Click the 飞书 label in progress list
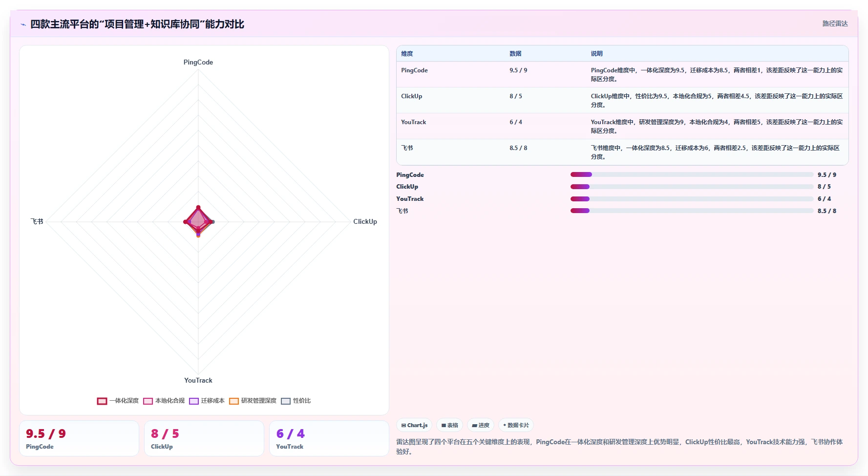Viewport: 868px width, 476px height. coord(402,211)
